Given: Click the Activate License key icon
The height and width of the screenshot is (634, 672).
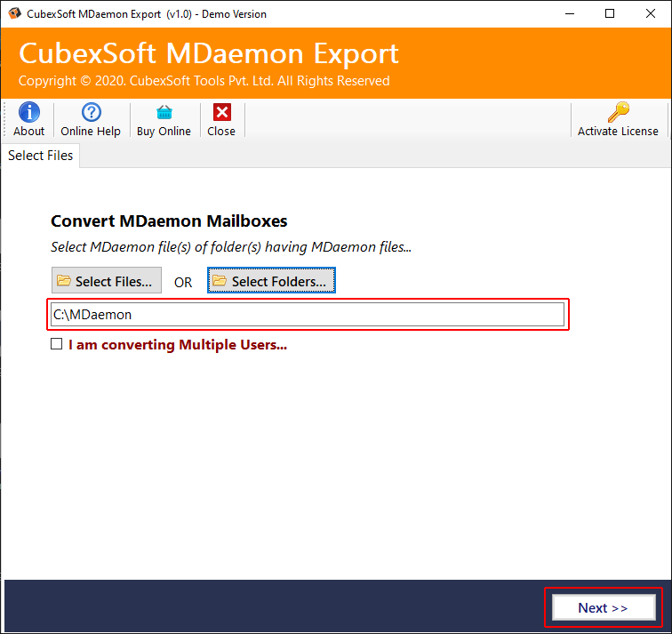Looking at the screenshot, I should coord(618,112).
